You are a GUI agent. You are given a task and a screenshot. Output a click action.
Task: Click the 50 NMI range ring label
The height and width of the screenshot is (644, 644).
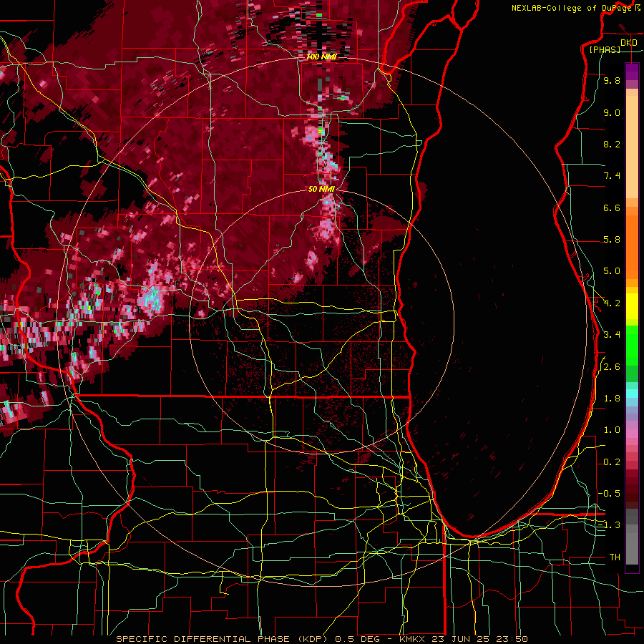point(321,189)
